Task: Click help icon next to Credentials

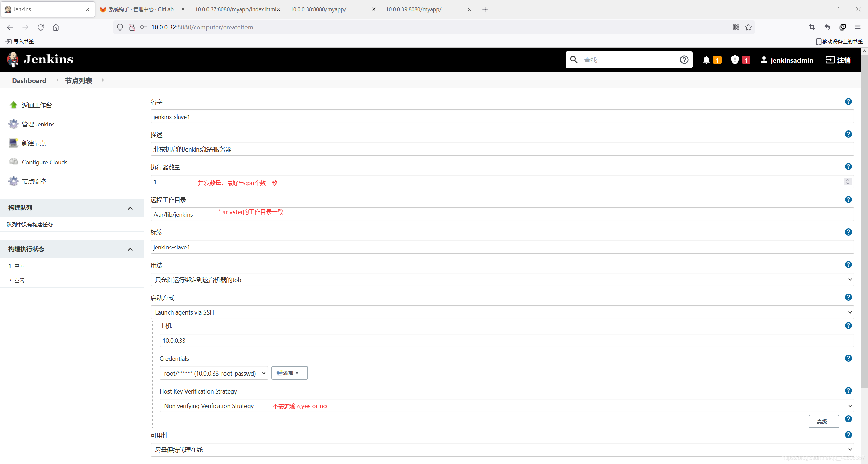Action: coord(848,358)
